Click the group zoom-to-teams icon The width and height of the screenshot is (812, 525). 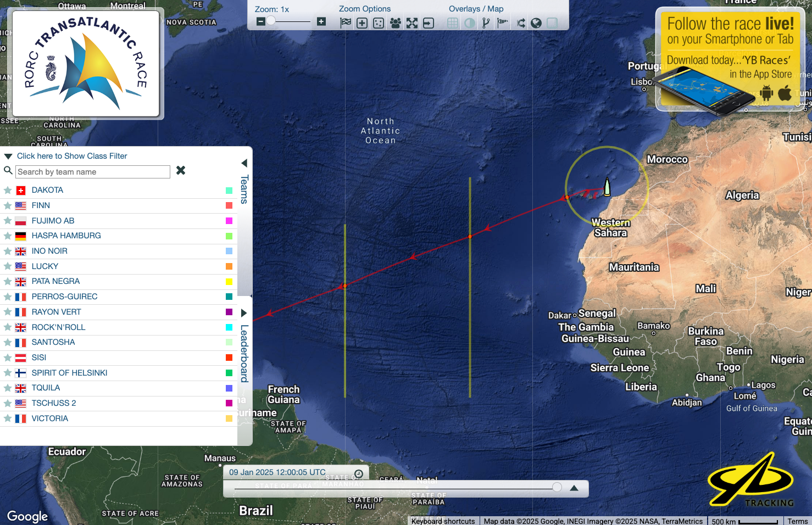click(395, 23)
